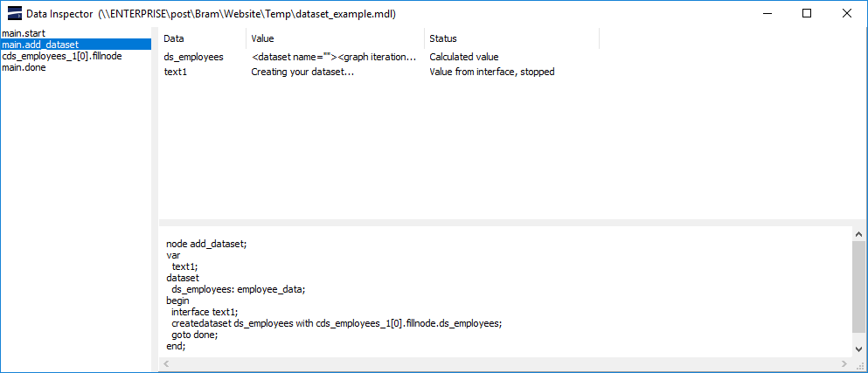The width and height of the screenshot is (868, 373).
Task: Click the horizontal scrollbar left arrow
Action: [x=165, y=364]
